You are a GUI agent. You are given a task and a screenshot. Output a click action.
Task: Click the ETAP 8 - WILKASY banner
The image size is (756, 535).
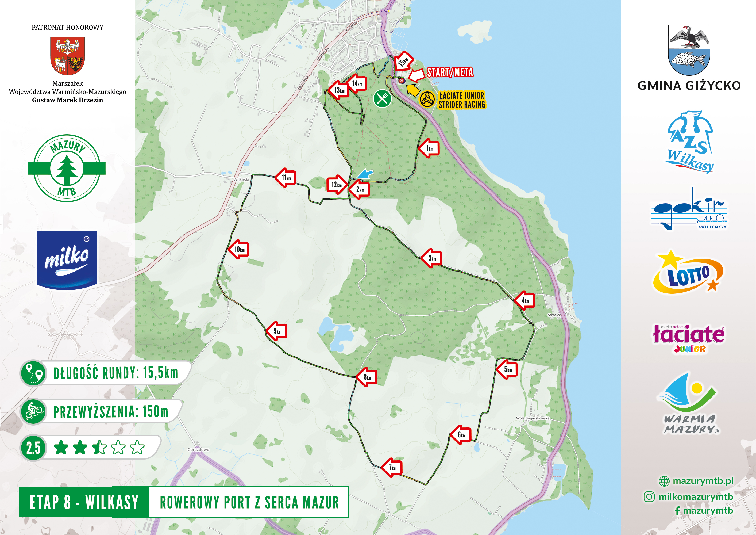click(84, 502)
